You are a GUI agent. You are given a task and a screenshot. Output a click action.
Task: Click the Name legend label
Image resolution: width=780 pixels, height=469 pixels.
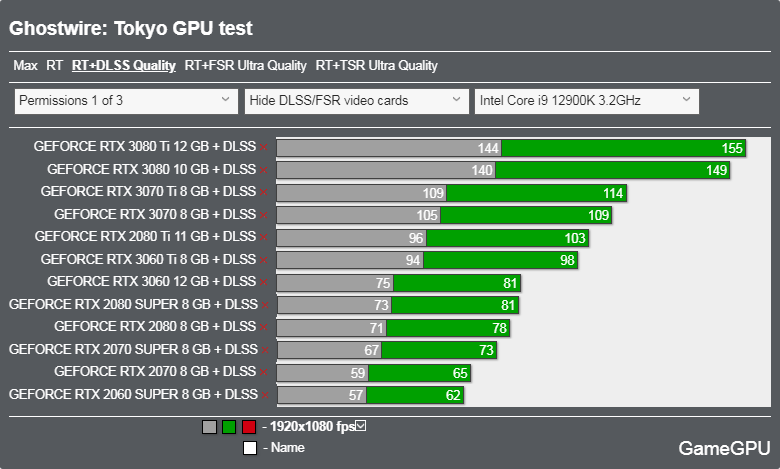tap(288, 448)
